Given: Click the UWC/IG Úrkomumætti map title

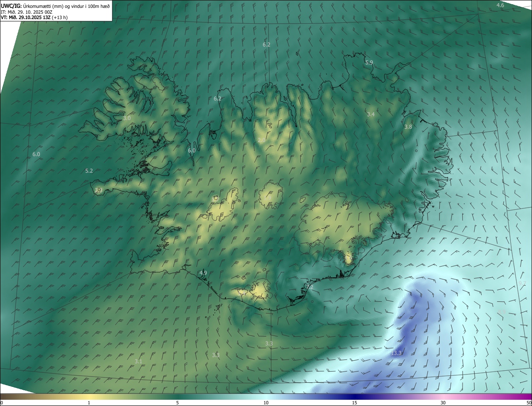Looking at the screenshot, I should [x=55, y=6].
